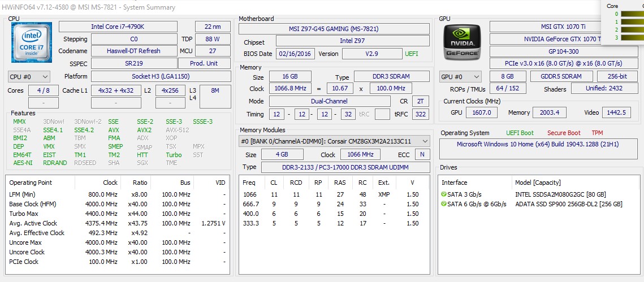Click the Cores 4 / 8 field

coord(43,90)
